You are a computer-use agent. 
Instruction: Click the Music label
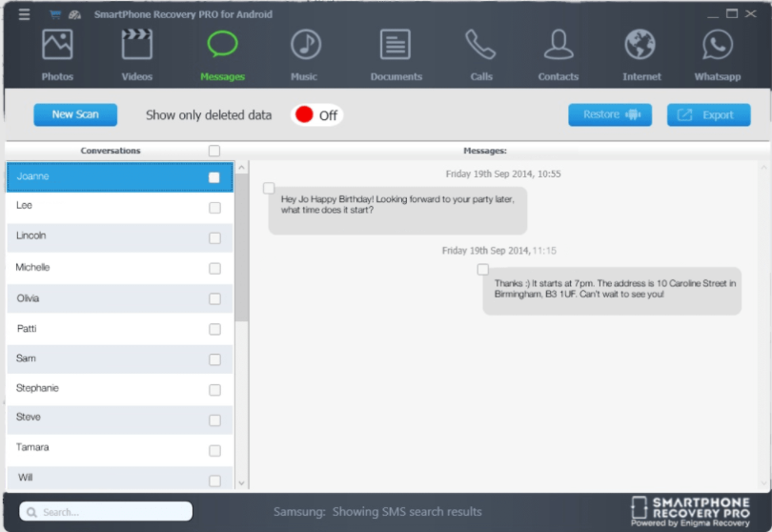point(304,77)
